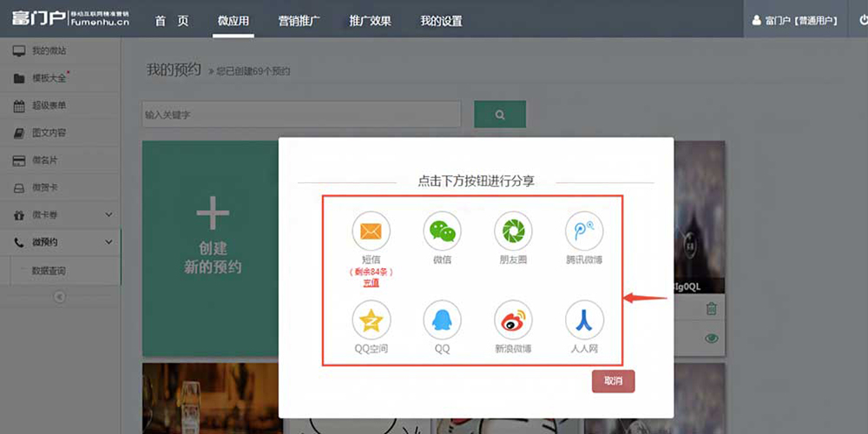Collapse sidebar with double-arrow button

[60, 297]
